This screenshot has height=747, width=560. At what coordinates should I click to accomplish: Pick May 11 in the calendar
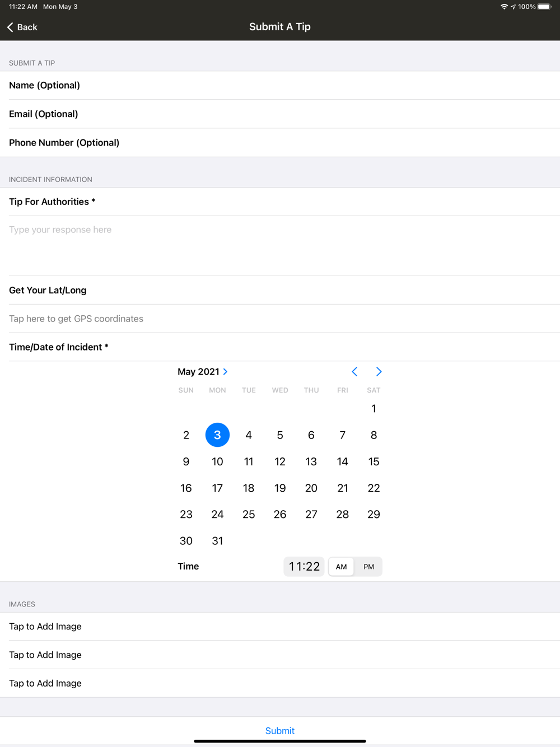(x=249, y=461)
